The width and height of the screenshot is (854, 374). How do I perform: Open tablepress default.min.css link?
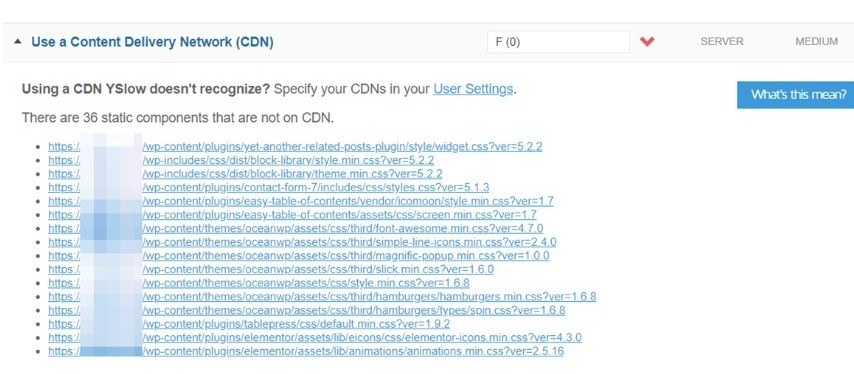pos(249,324)
